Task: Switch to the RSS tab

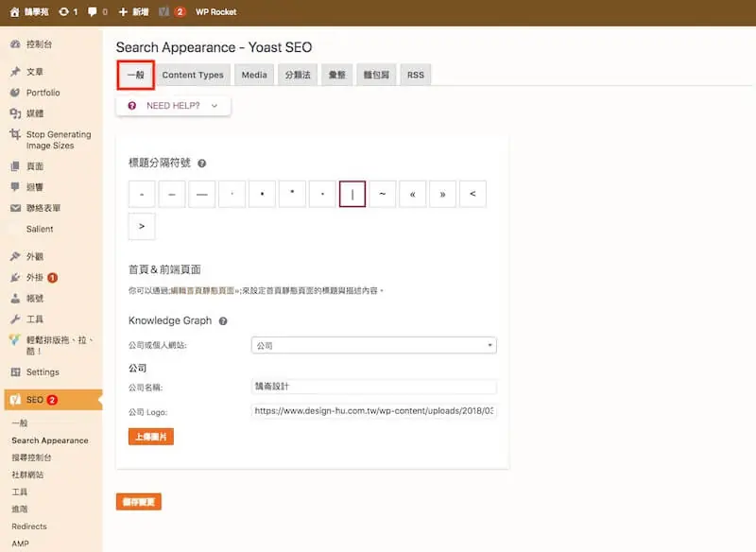Action: pyautogui.click(x=416, y=75)
